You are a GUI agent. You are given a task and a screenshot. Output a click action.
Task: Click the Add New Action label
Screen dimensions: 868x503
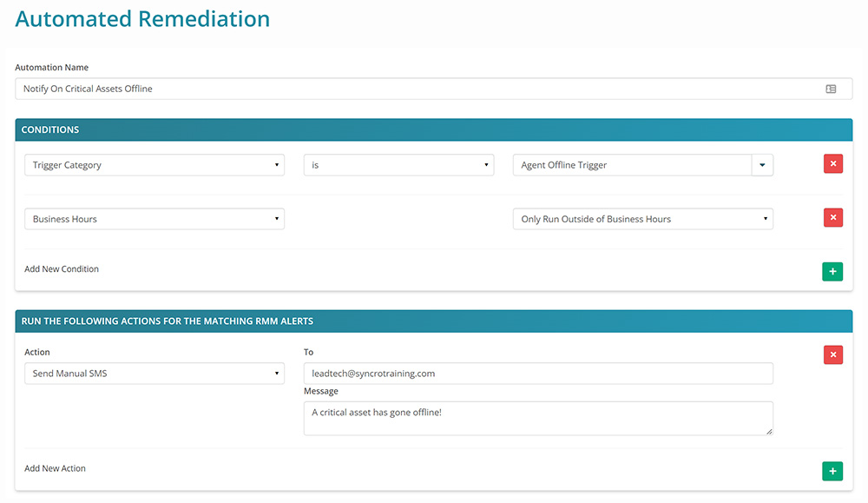tap(55, 468)
